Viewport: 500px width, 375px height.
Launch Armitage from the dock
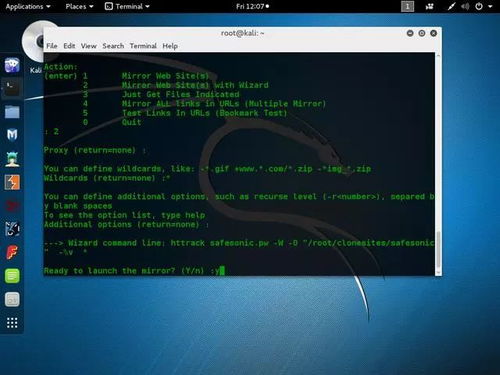tap(12, 159)
